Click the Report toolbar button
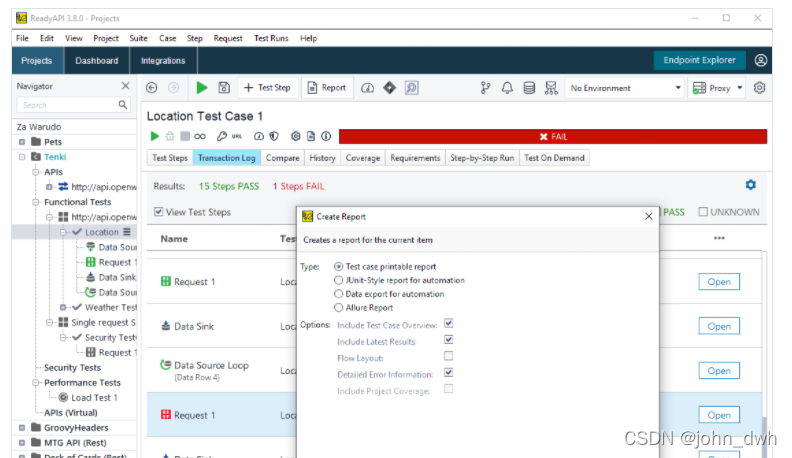792x458 pixels. [x=327, y=88]
